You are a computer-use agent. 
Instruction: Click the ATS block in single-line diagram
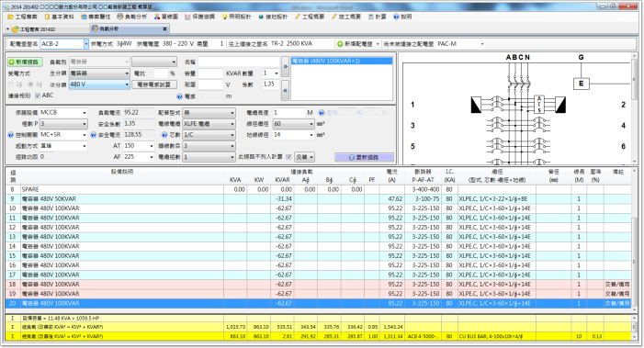click(x=539, y=105)
